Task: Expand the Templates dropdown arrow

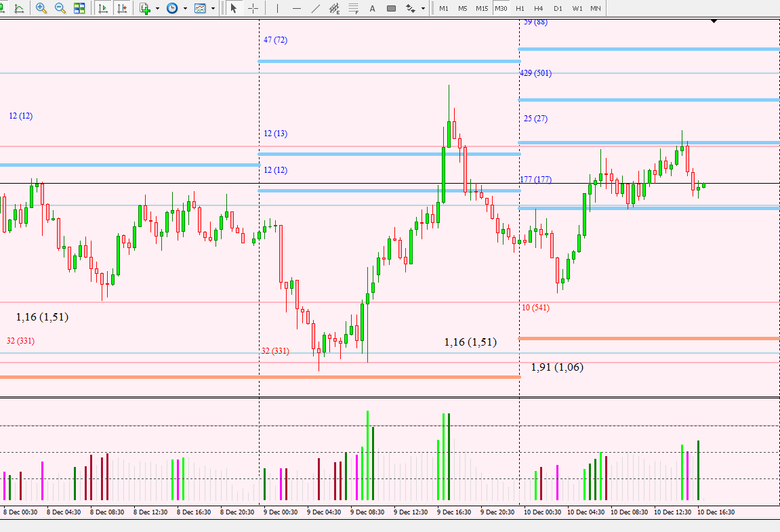Action: click(213, 8)
